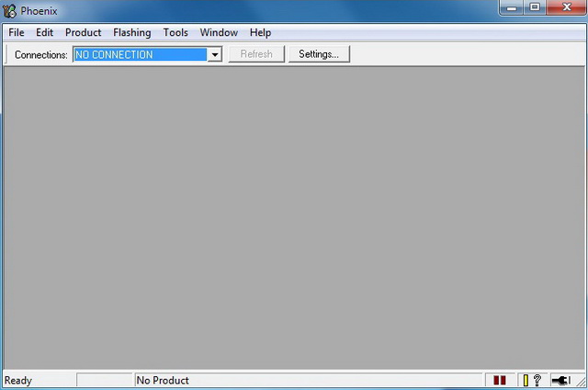The height and width of the screenshot is (390, 588).
Task: Click the yellow bar status indicator icon
Action: 526,380
